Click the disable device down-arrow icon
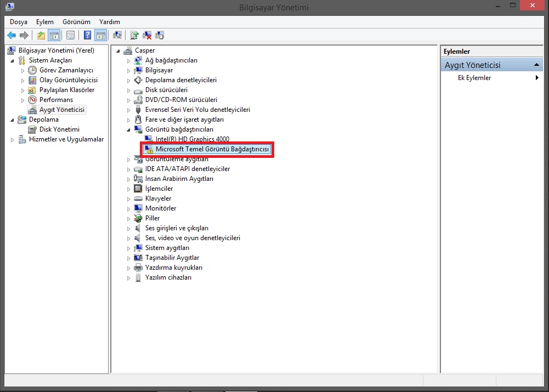Viewport: 549px width, 392px height. [160, 35]
